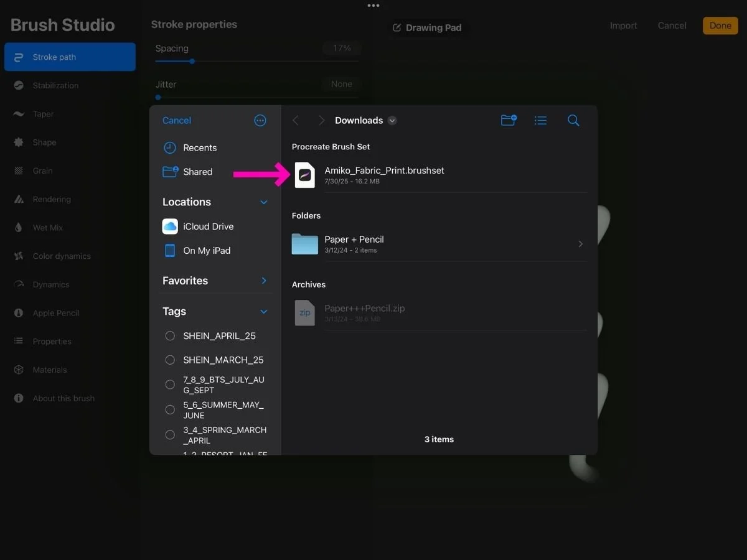Open the ellipsis more options icon
Image resolution: width=747 pixels, height=560 pixels.
click(x=260, y=121)
